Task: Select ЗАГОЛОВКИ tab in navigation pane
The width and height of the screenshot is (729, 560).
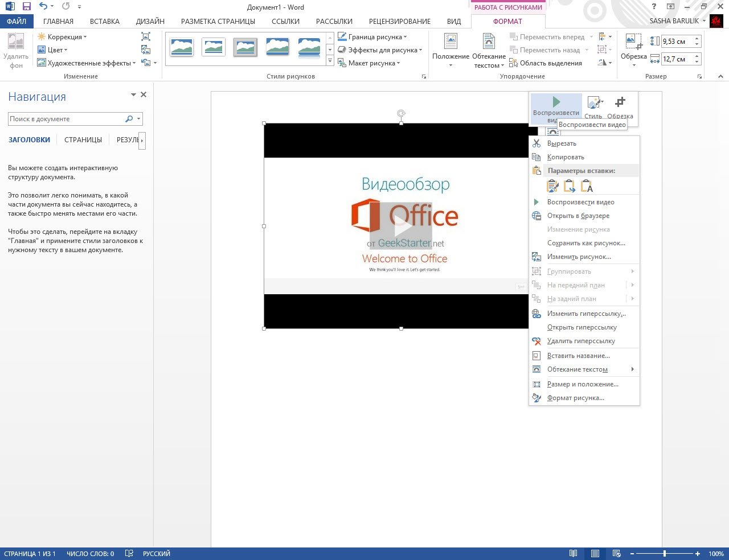Action: [29, 140]
